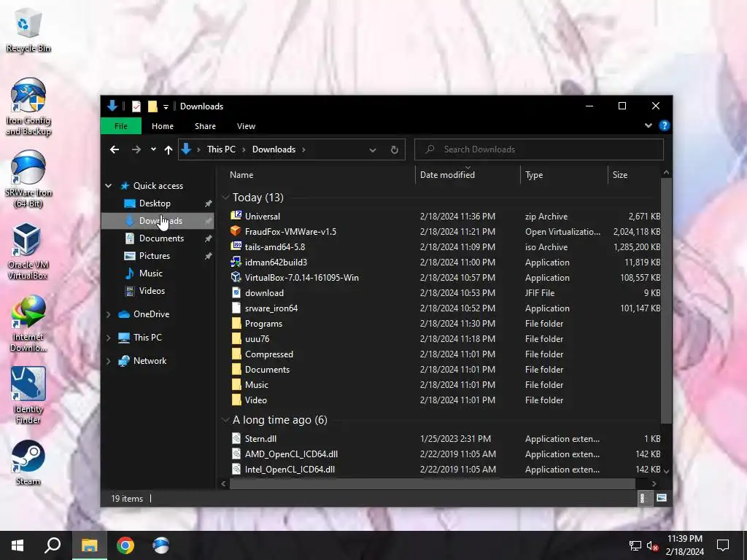Image resolution: width=747 pixels, height=560 pixels.
Task: Expand the This PC tree node
Action: (109, 338)
